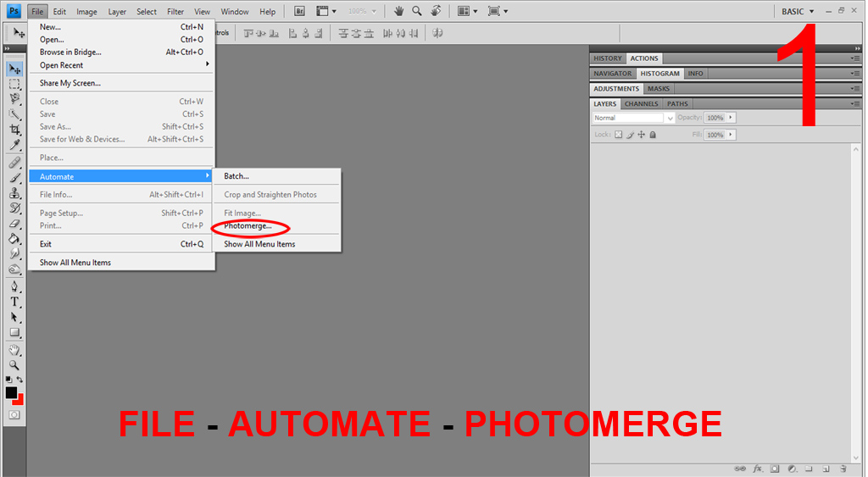Select the Rectangle shape tool
868x477 pixels.
pos(14,333)
